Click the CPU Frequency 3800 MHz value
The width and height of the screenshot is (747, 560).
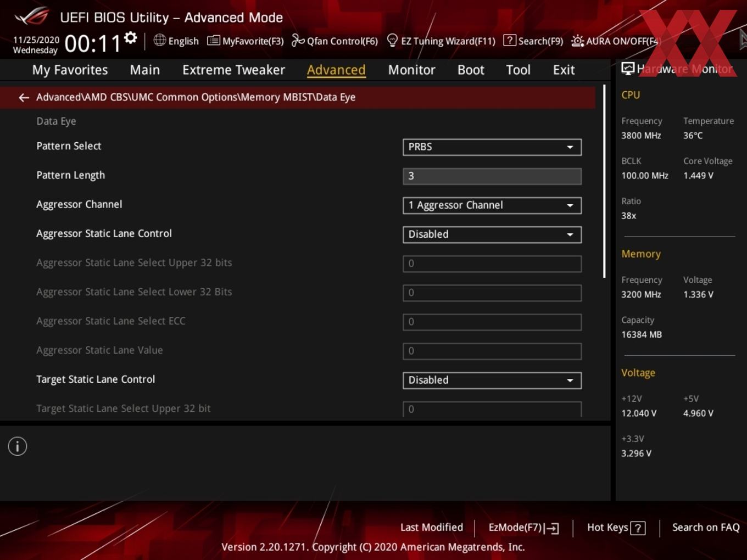click(641, 136)
